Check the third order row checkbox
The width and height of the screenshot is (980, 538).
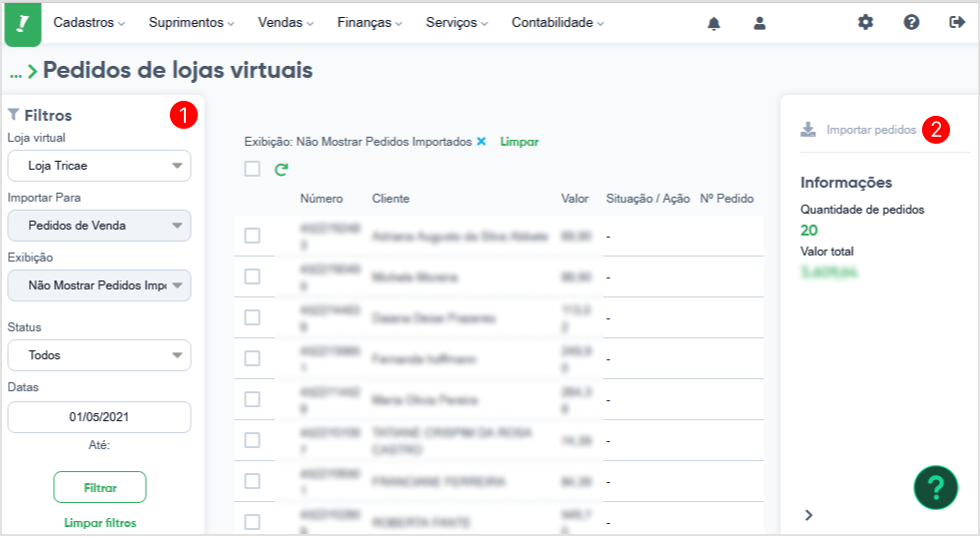tap(252, 317)
